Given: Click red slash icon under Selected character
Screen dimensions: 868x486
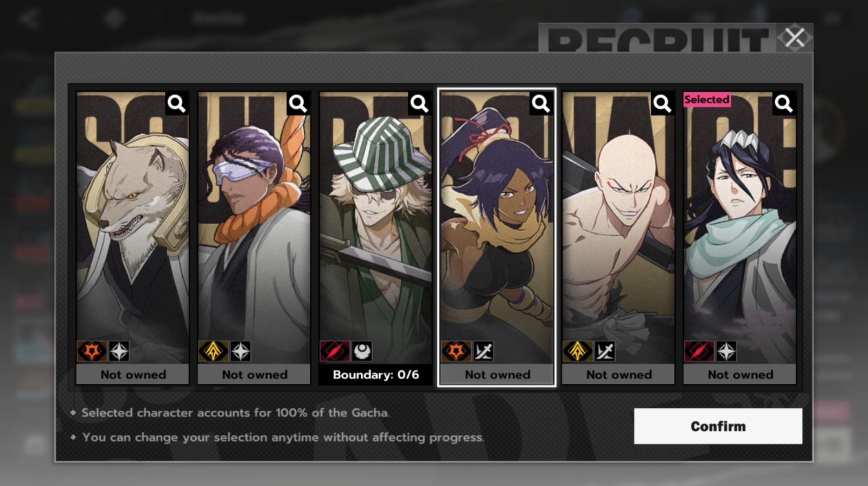Looking at the screenshot, I should pyautogui.click(x=699, y=351).
